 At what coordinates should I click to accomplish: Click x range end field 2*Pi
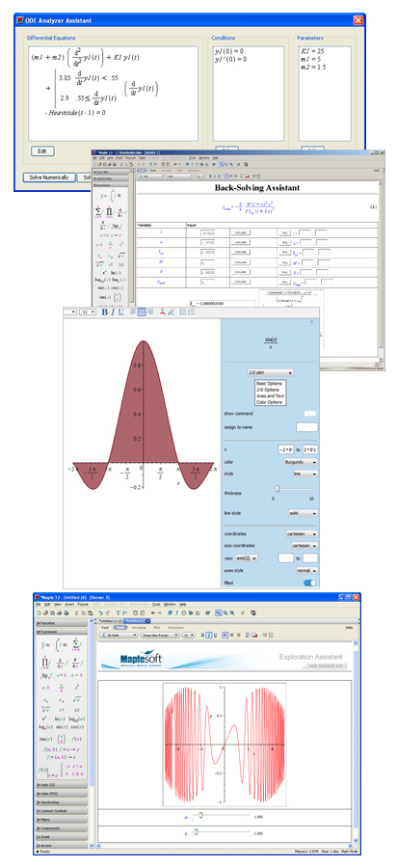(310, 449)
